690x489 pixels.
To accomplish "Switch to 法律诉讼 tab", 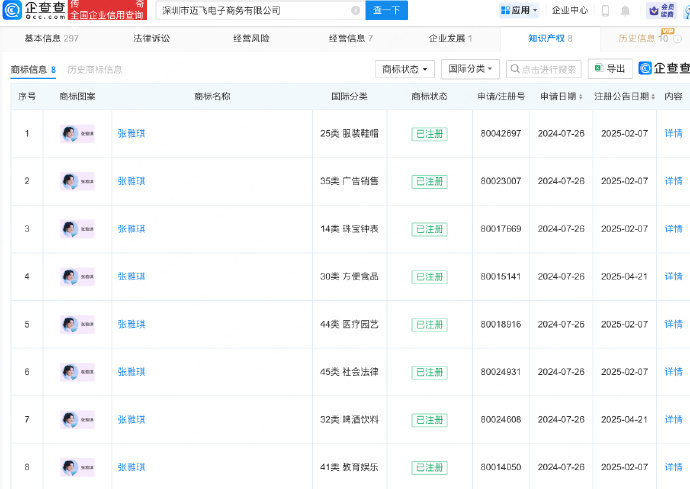I will pyautogui.click(x=151, y=38).
